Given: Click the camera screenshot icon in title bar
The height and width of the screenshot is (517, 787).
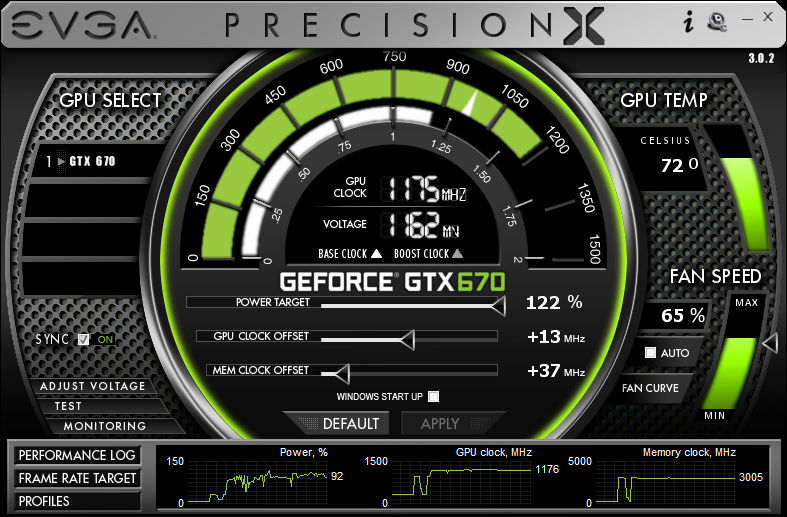Looking at the screenshot, I should 717,22.
